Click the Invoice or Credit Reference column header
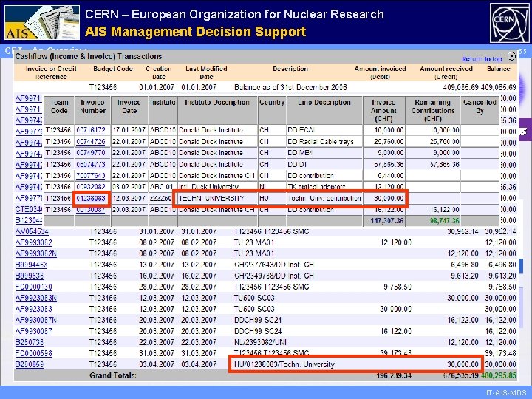 (51, 72)
